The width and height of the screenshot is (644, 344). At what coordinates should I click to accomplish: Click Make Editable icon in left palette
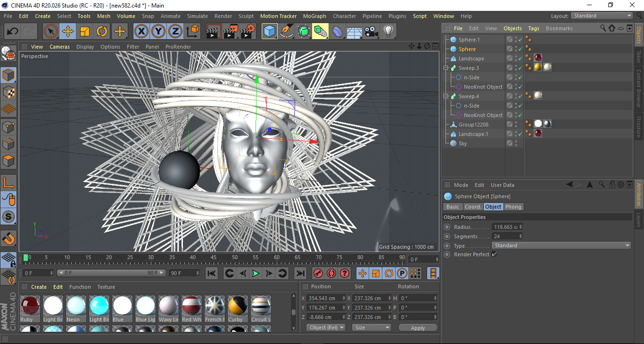coord(8,54)
